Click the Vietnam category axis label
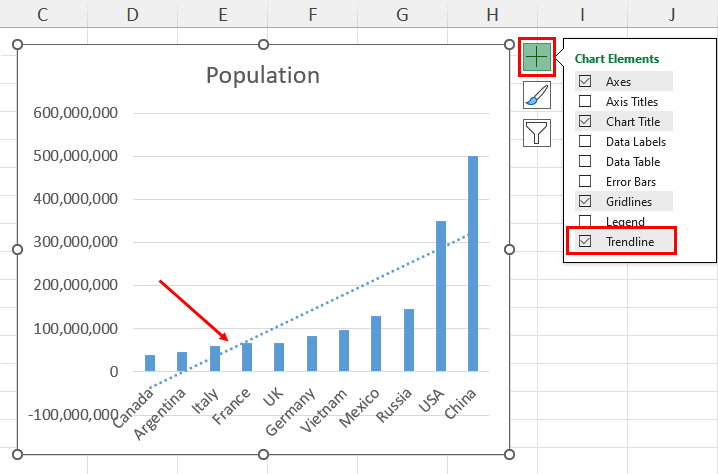 click(x=324, y=410)
